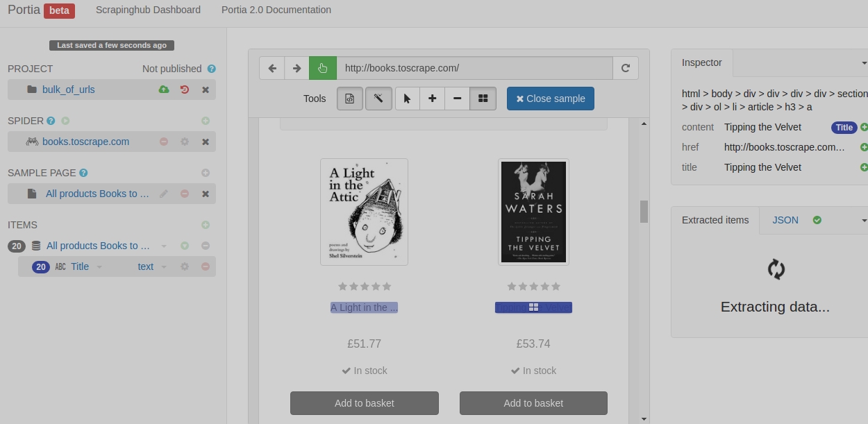Add to basket under £51.77 book
The width and height of the screenshot is (868, 424).
tap(365, 403)
